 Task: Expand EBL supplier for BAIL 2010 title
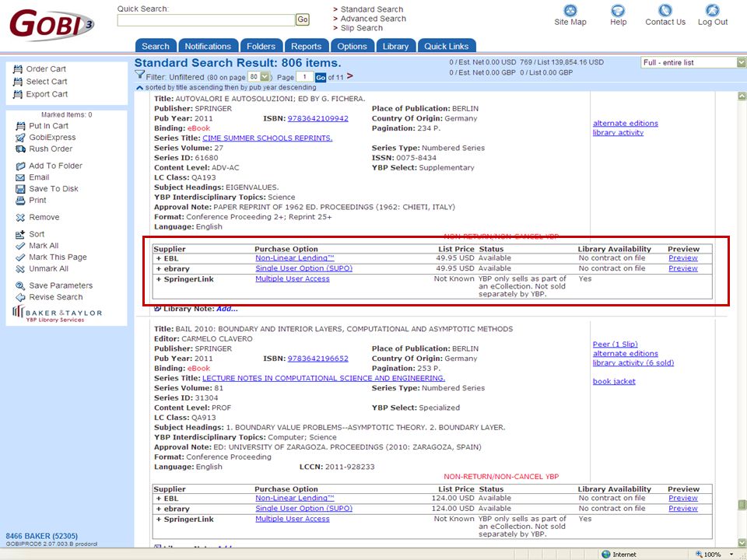click(x=159, y=499)
